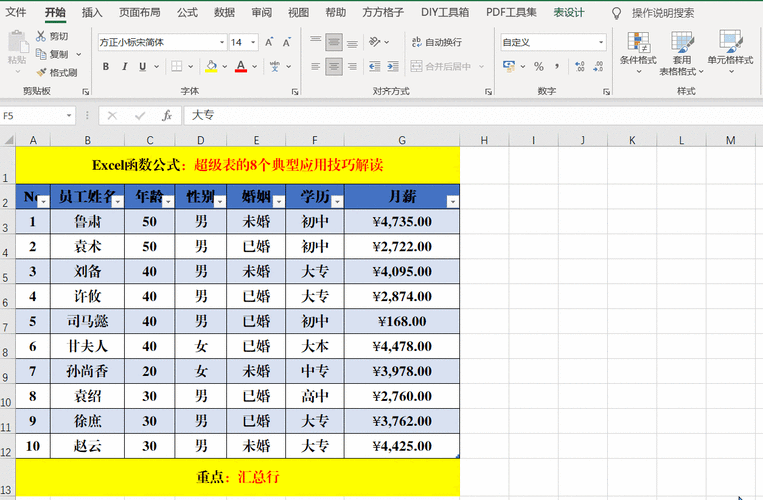
Task: Open filter dropdown on 学历 header
Action: [337, 201]
